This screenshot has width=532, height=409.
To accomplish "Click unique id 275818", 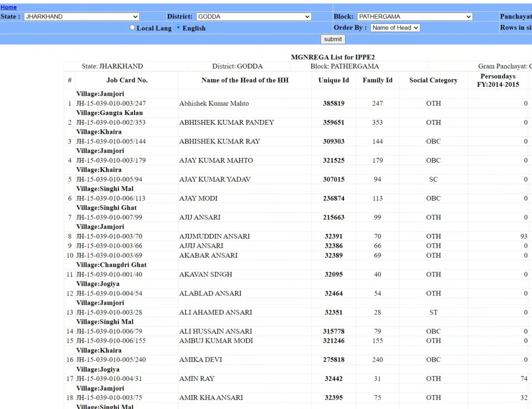I will [x=334, y=360].
